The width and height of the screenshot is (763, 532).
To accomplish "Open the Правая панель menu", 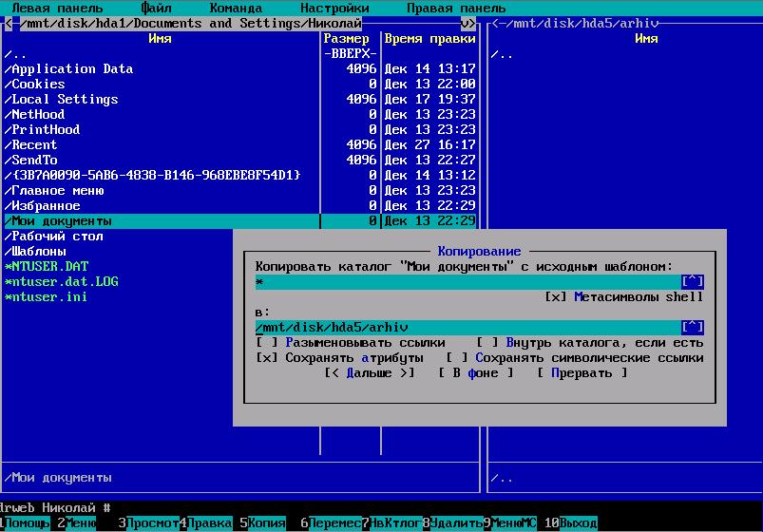I will (456, 9).
